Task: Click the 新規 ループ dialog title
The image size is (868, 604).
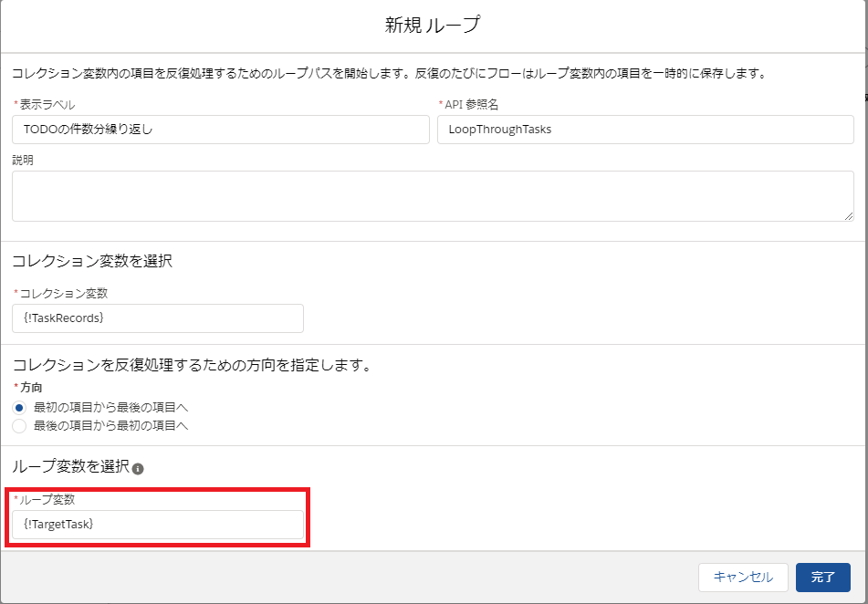Action: coord(433,26)
